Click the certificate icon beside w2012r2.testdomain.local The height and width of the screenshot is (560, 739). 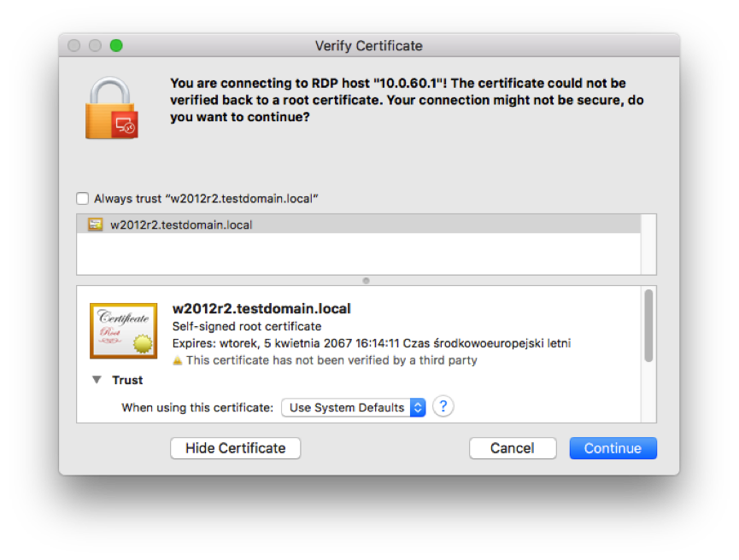[x=96, y=224]
